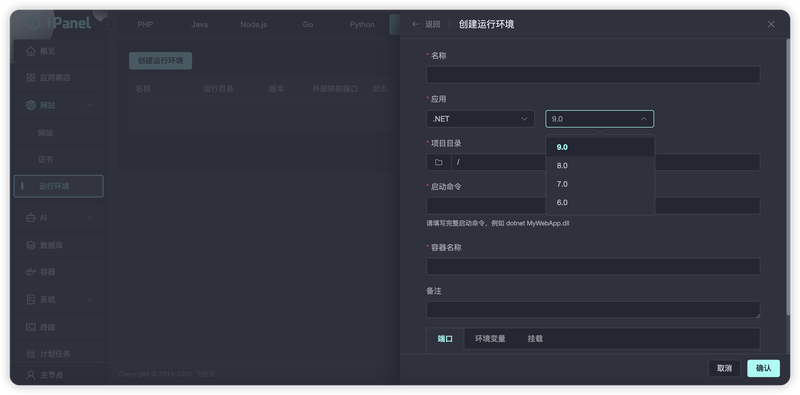Image resolution: width=800 pixels, height=395 pixels.
Task: Switch to the Go tab
Action: [x=308, y=24]
